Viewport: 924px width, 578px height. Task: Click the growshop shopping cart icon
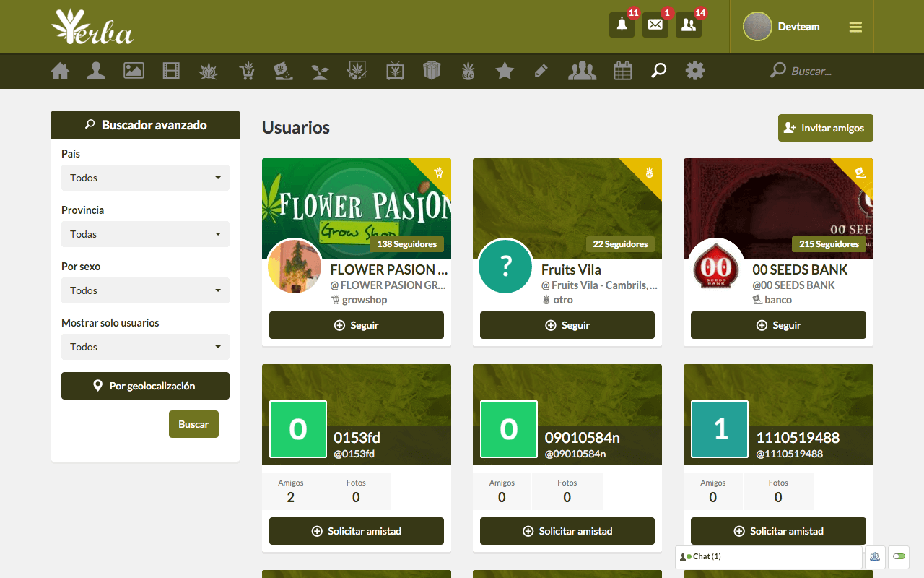[x=247, y=71]
